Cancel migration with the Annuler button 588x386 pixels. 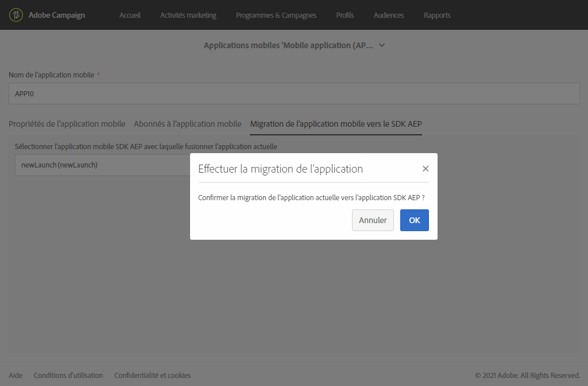(x=373, y=220)
